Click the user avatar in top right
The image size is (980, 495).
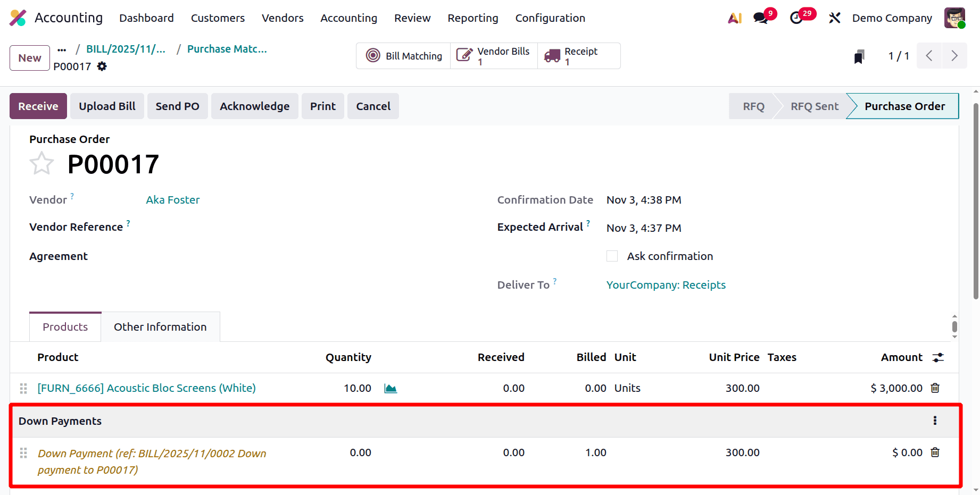[954, 18]
